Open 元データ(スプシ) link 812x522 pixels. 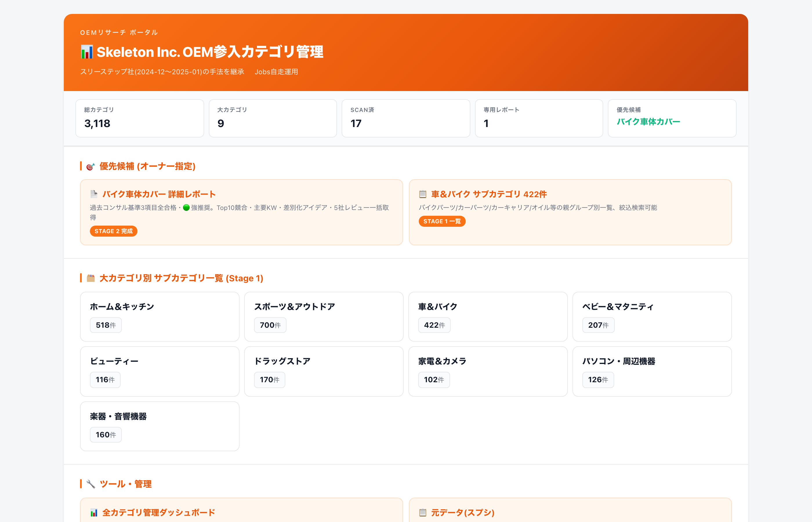coord(463,512)
